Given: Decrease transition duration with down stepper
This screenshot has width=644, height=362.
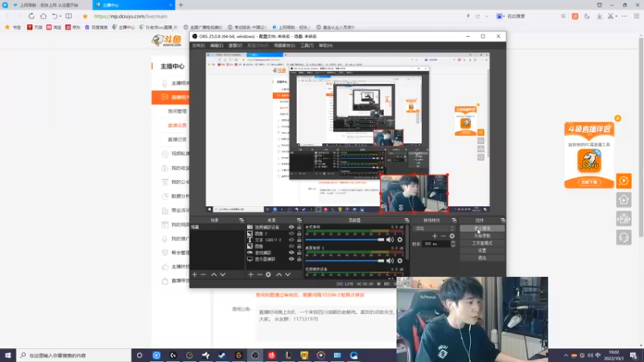Looking at the screenshot, I should click(x=453, y=245).
